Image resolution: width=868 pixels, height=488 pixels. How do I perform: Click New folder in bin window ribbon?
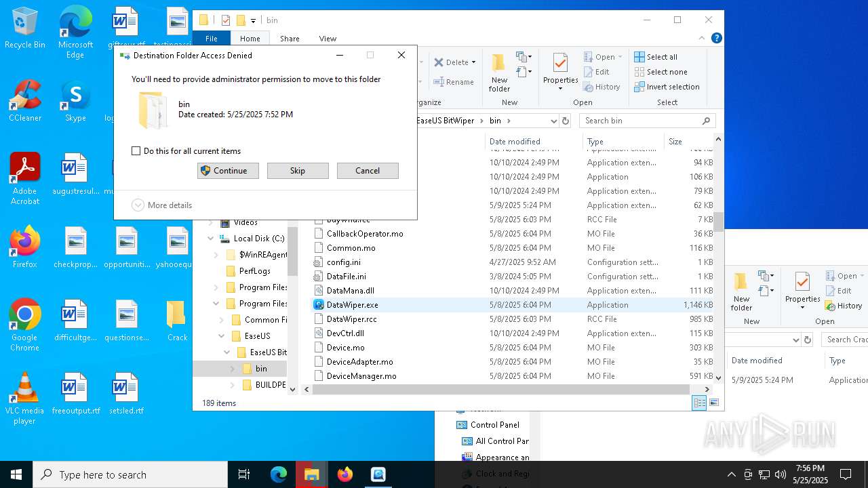tap(499, 72)
